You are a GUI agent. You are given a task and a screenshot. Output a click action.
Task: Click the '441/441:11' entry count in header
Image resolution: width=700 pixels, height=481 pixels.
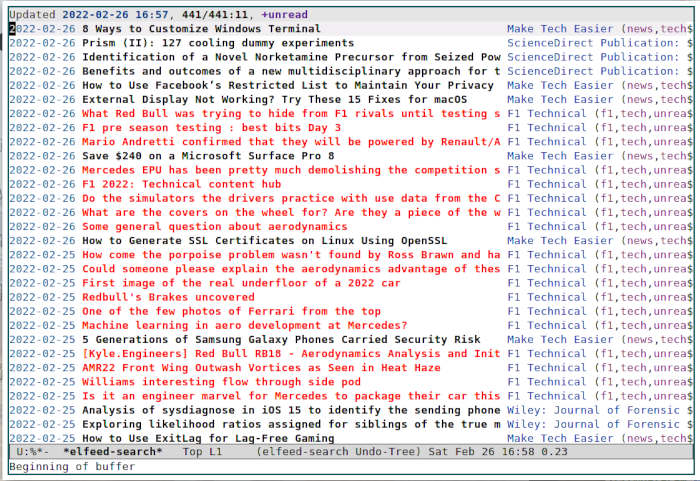tap(215, 15)
